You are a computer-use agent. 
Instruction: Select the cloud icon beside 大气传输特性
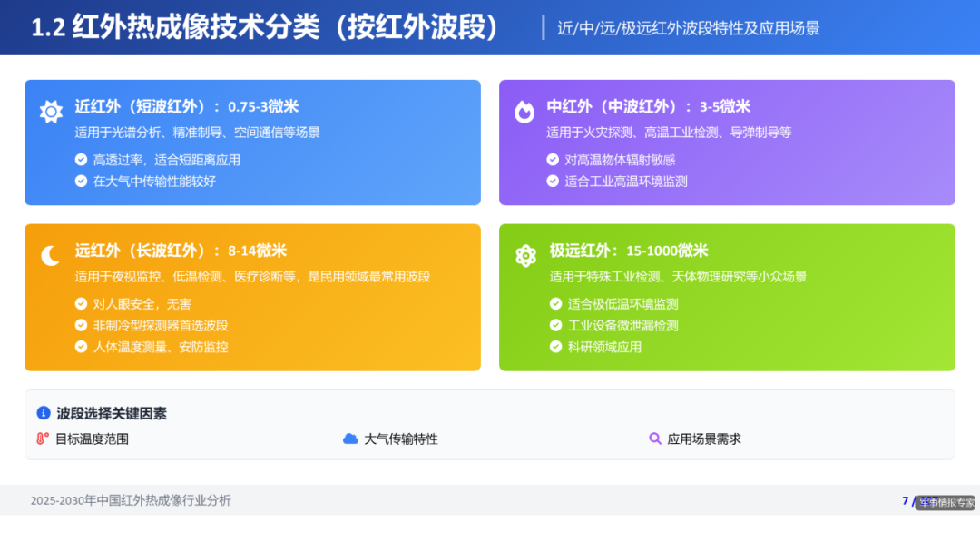click(x=352, y=439)
